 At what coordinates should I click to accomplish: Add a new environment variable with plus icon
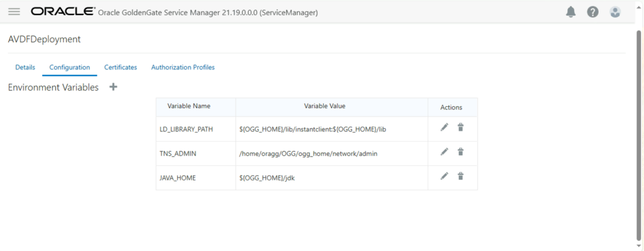coord(113,87)
